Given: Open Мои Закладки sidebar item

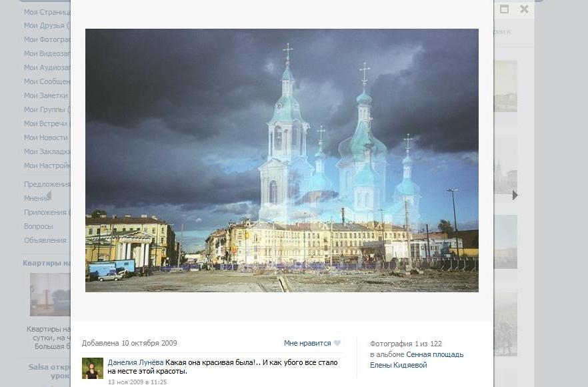Looking at the screenshot, I should tap(47, 151).
